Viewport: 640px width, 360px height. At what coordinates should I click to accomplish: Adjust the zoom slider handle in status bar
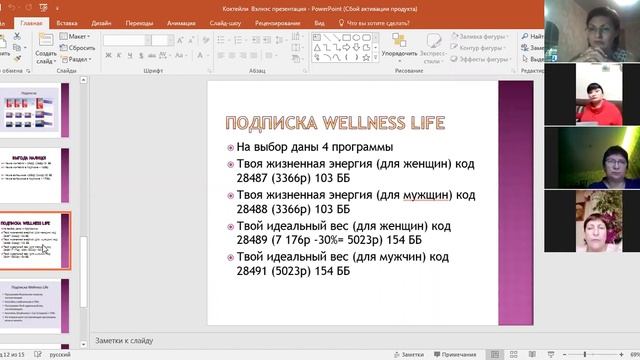[x=585, y=354]
